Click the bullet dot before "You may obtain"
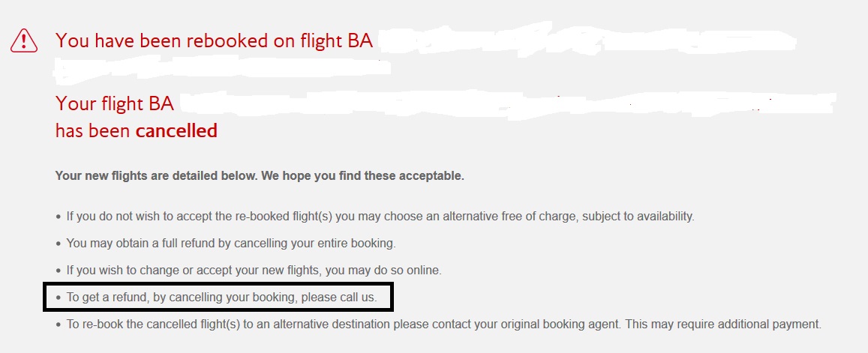Image resolution: width=868 pixels, height=353 pixels. [59, 244]
